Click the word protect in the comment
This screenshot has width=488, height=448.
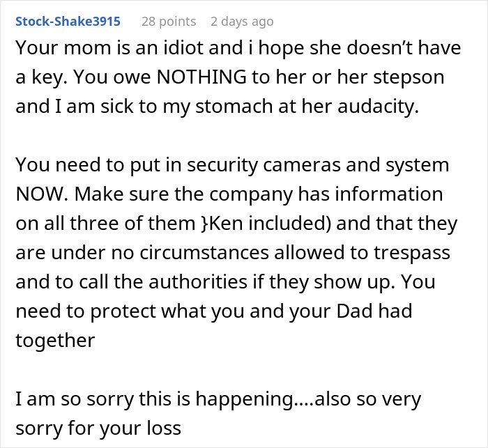click(x=123, y=311)
